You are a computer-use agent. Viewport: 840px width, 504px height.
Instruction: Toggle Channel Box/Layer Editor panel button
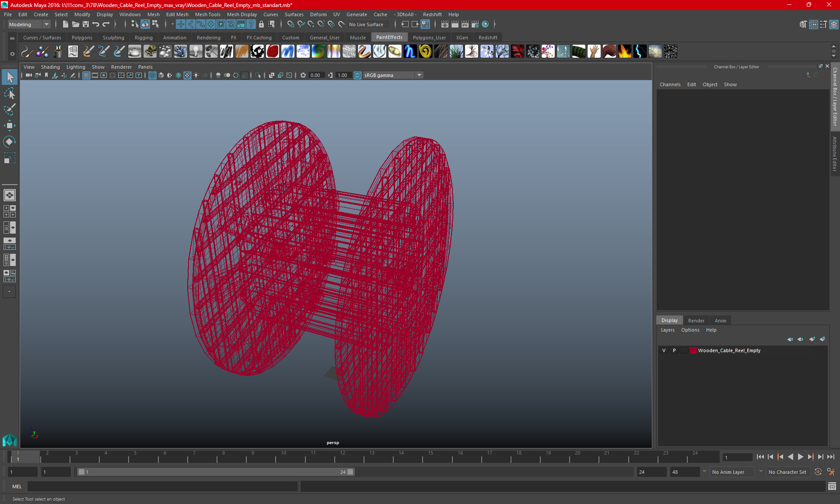point(833,24)
